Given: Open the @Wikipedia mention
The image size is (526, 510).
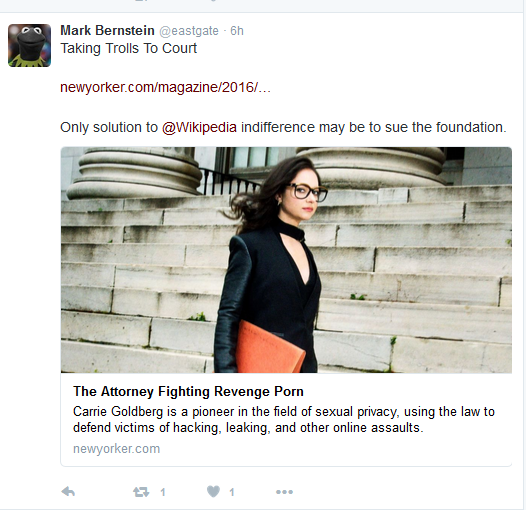Looking at the screenshot, I should click(x=199, y=128).
